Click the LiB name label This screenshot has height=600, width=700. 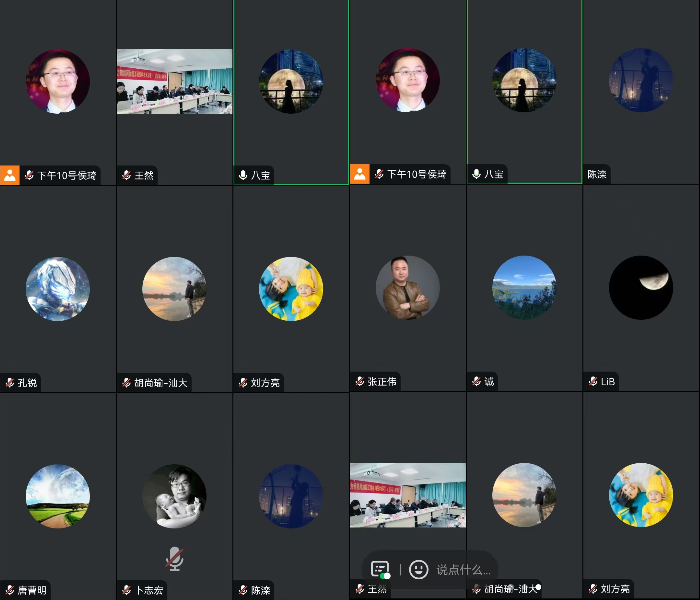(x=607, y=382)
